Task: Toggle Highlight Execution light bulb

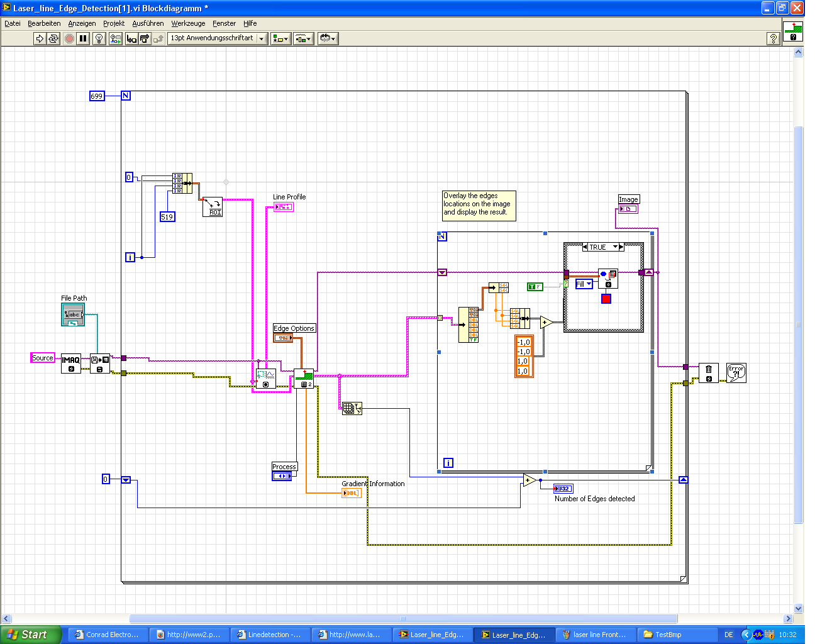Action: coord(99,39)
